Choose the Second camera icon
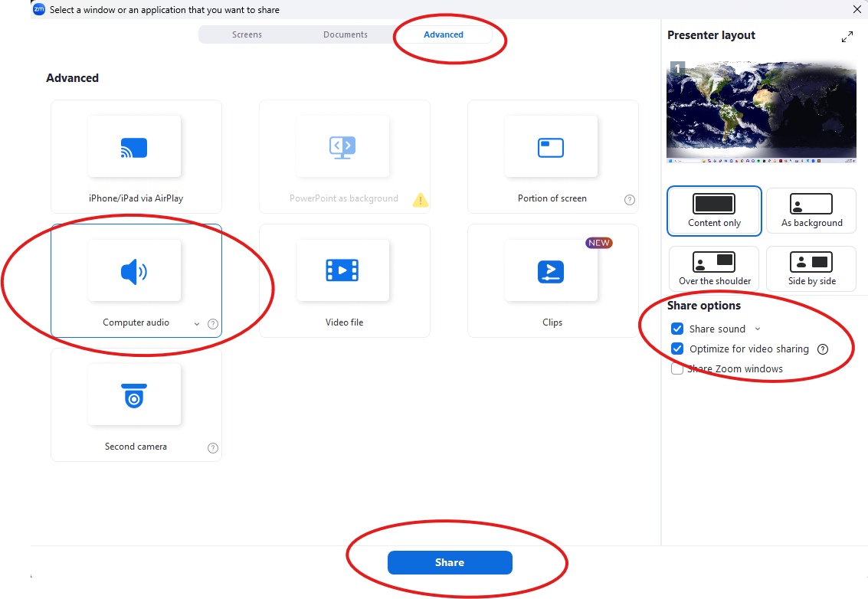868x599 pixels. pyautogui.click(x=134, y=395)
